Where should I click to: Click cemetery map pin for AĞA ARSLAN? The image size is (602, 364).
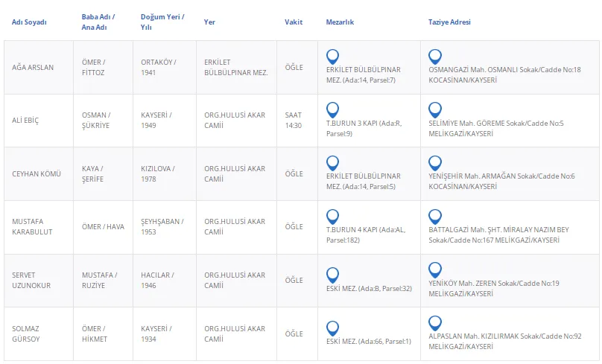coord(332,57)
